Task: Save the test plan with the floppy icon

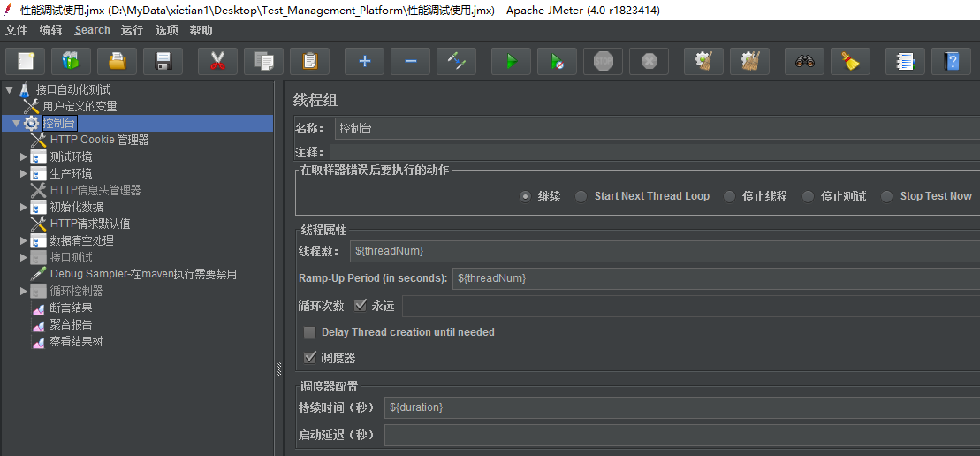Action: point(163,61)
